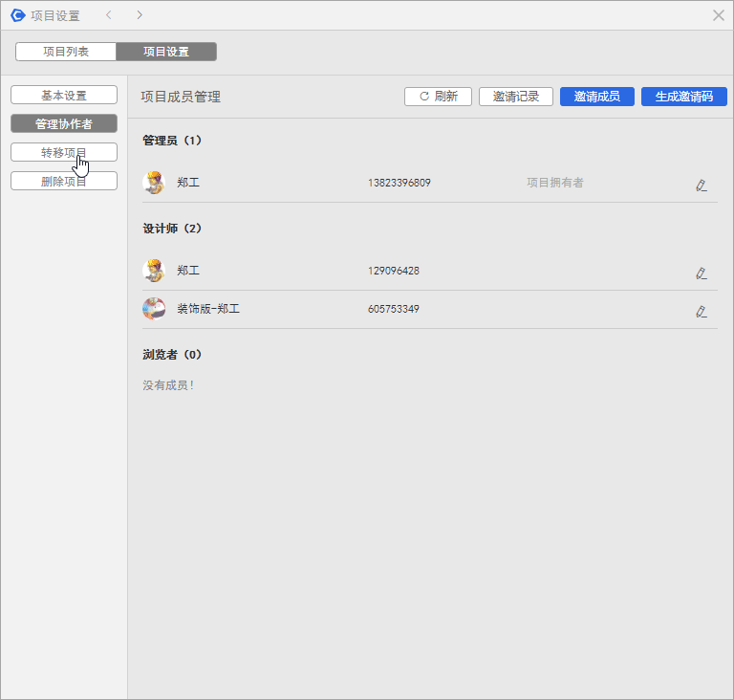
Task: Choose 删除项目 in the sidebar
Action: 64,182
